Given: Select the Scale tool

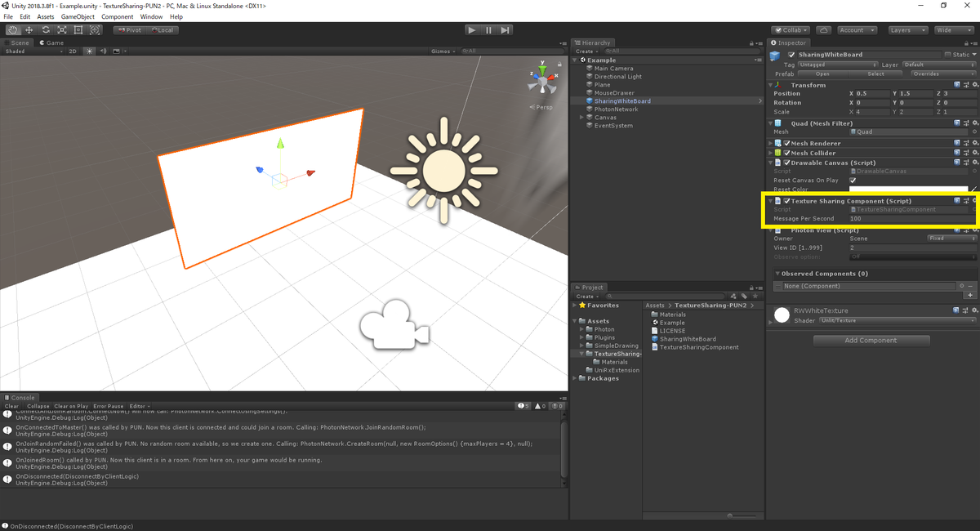Looking at the screenshot, I should pyautogui.click(x=63, y=29).
